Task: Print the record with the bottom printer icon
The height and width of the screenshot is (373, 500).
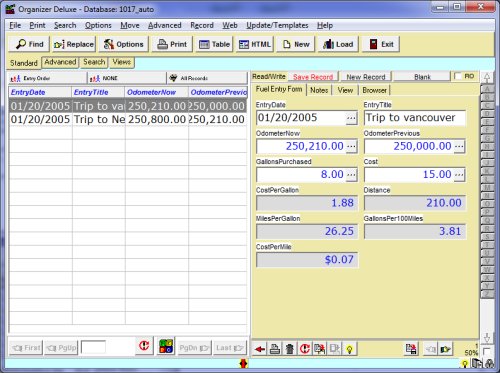Action: tap(275, 349)
